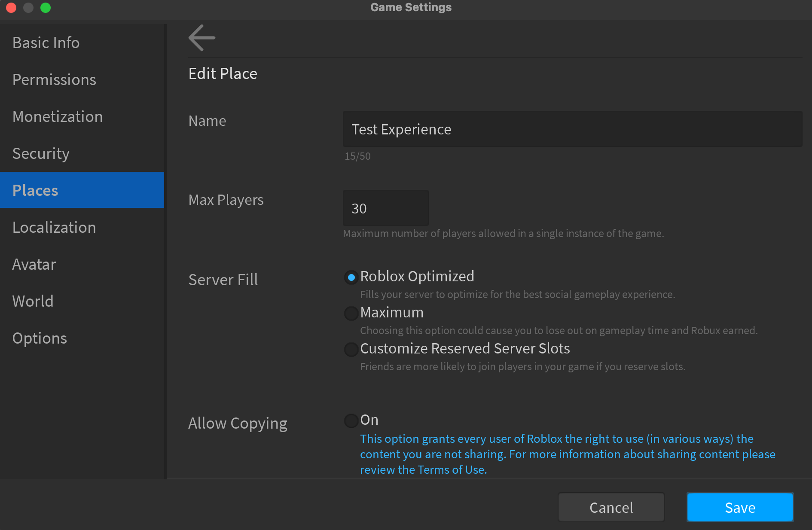This screenshot has height=530, width=812.
Task: Open Security settings section
Action: click(x=41, y=154)
